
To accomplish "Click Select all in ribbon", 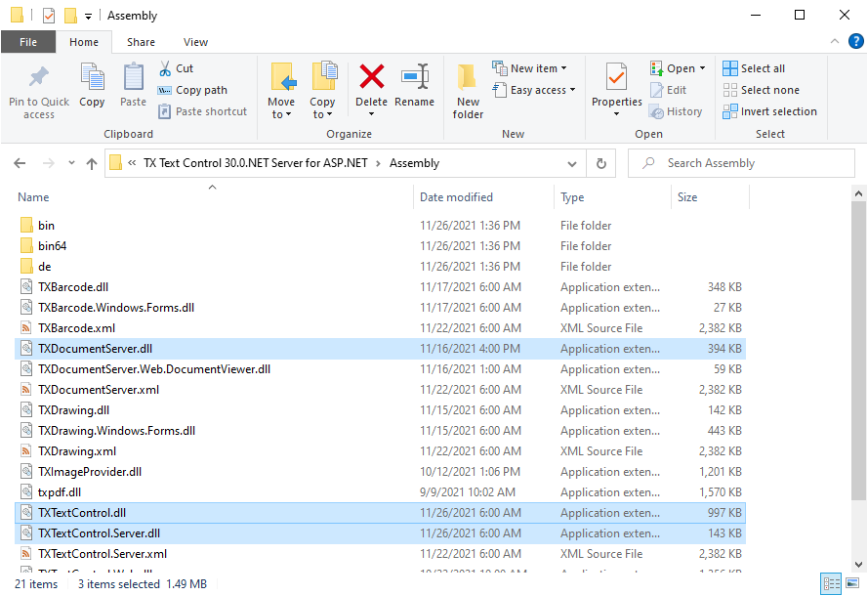I will pyautogui.click(x=754, y=68).
